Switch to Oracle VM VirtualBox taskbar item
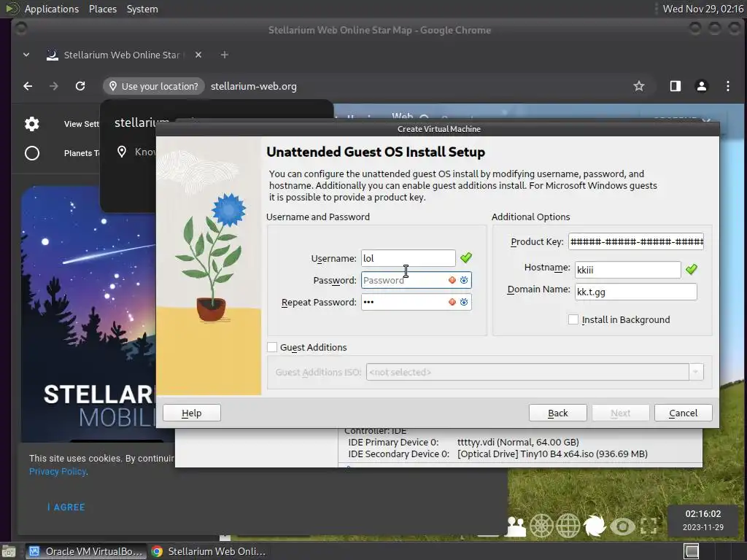This screenshot has height=560, width=747. [86, 551]
